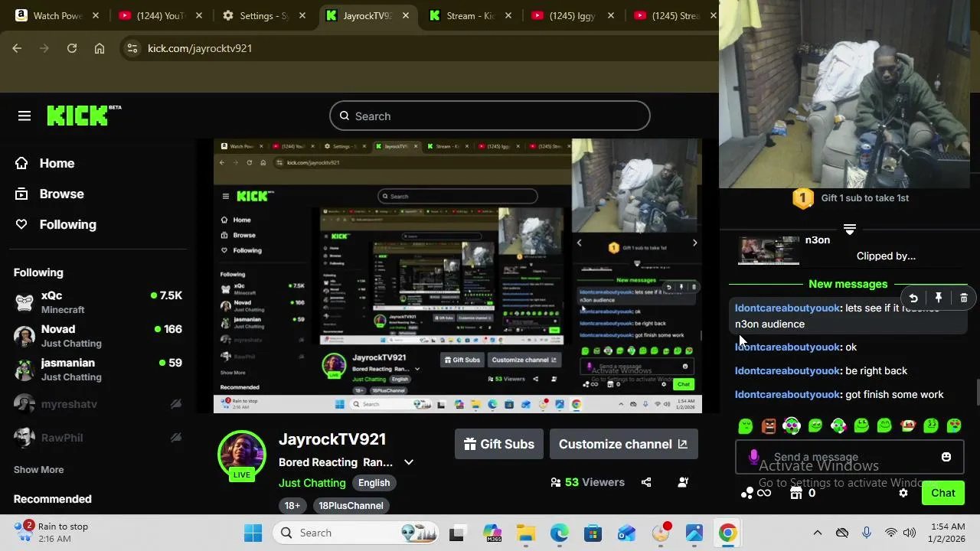980x551 pixels.
Task: Click the angry brown emote
Action: pos(769,426)
